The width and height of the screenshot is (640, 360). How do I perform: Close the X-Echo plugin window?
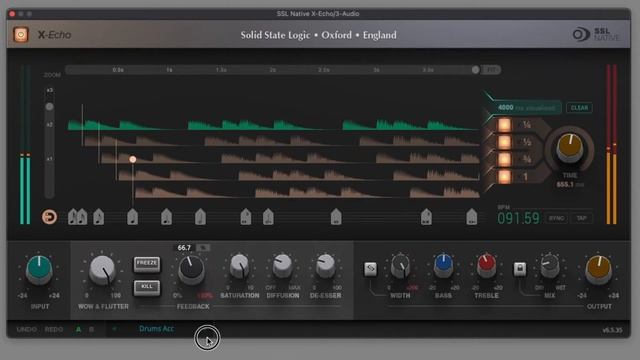(x=12, y=14)
